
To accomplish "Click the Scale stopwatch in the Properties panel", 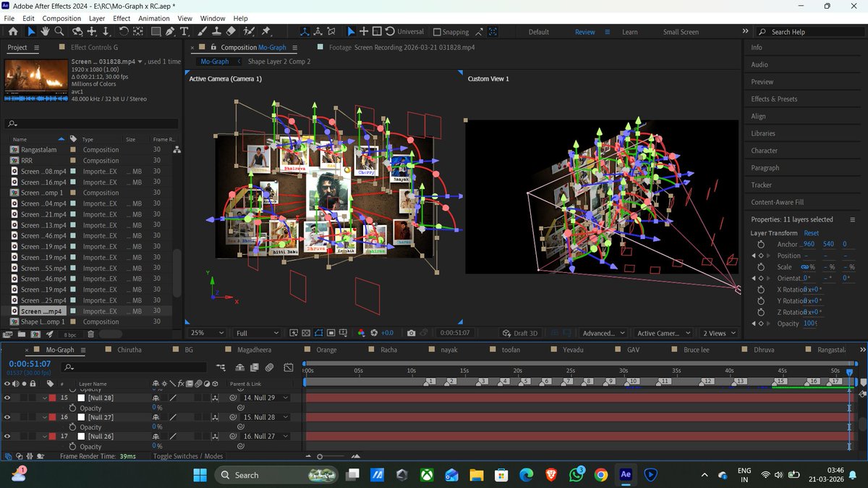I will point(761,267).
